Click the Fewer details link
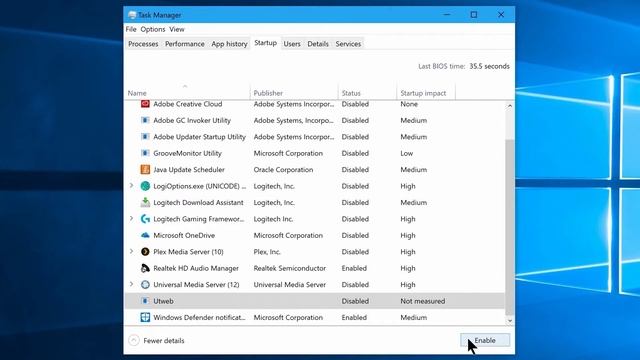The width and height of the screenshot is (640, 360). [164, 340]
